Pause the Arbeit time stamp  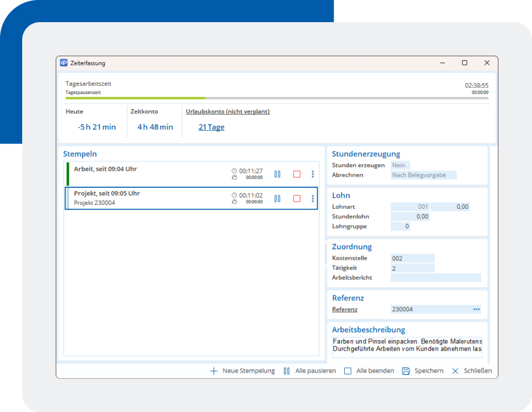tap(277, 174)
